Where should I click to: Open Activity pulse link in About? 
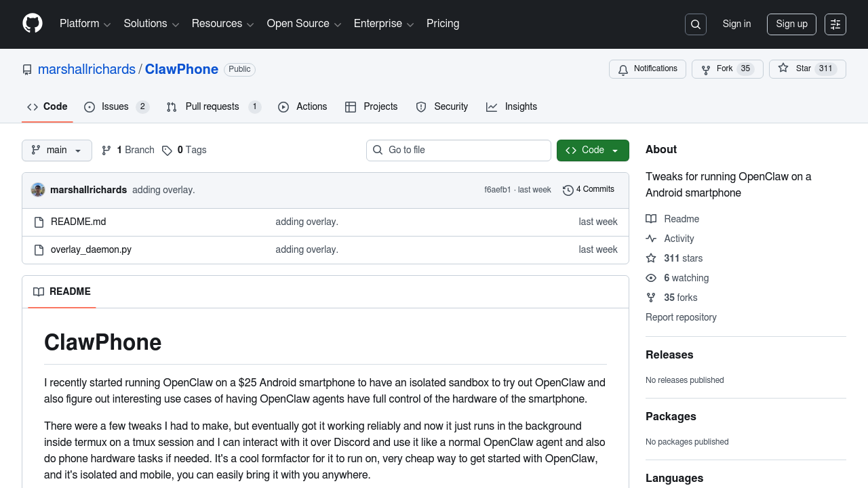pos(679,239)
